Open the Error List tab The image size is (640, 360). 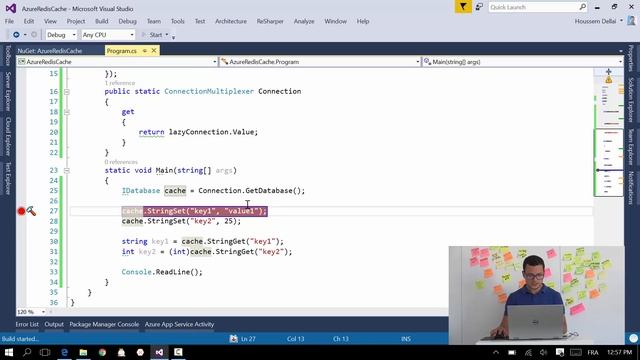coord(27,324)
